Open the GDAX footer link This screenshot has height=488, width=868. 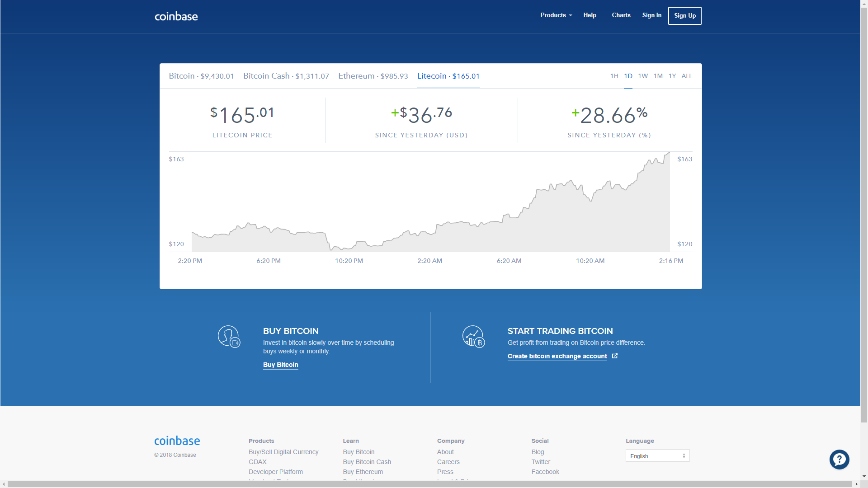click(258, 462)
